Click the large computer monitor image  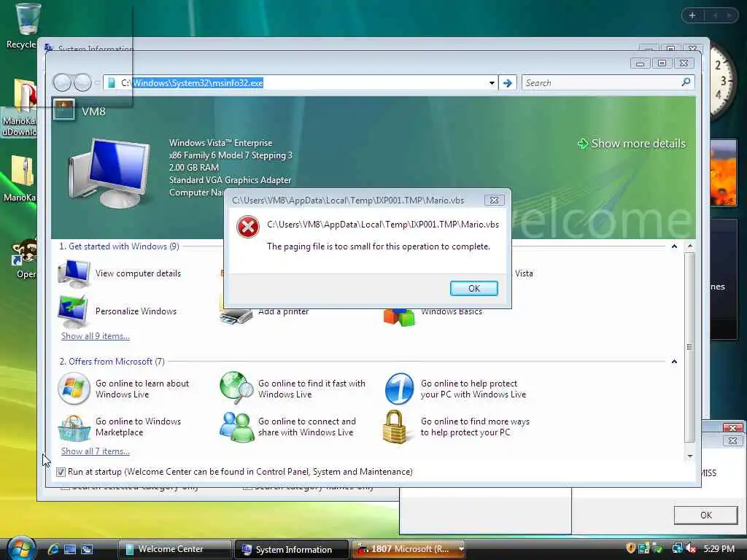pyautogui.click(x=109, y=174)
